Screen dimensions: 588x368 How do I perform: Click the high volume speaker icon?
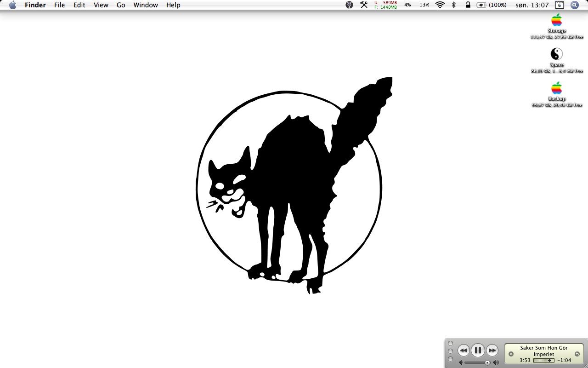pos(496,362)
